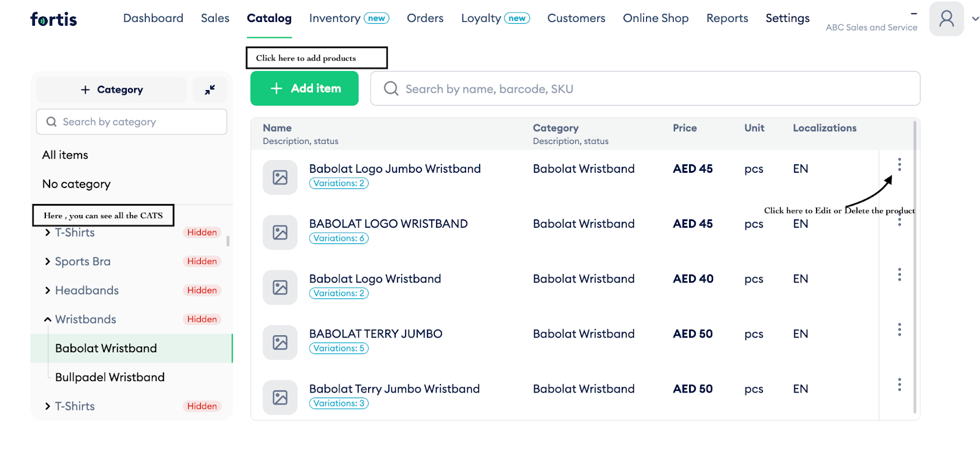This screenshot has width=980, height=473.
Task: Click ABC Sales and Service account name
Action: click(x=871, y=28)
